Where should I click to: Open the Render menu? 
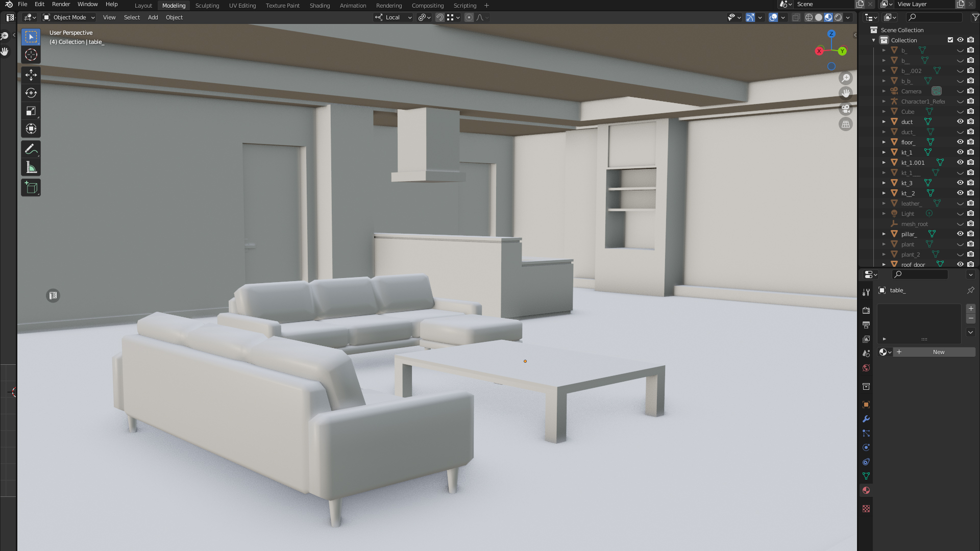(x=61, y=4)
